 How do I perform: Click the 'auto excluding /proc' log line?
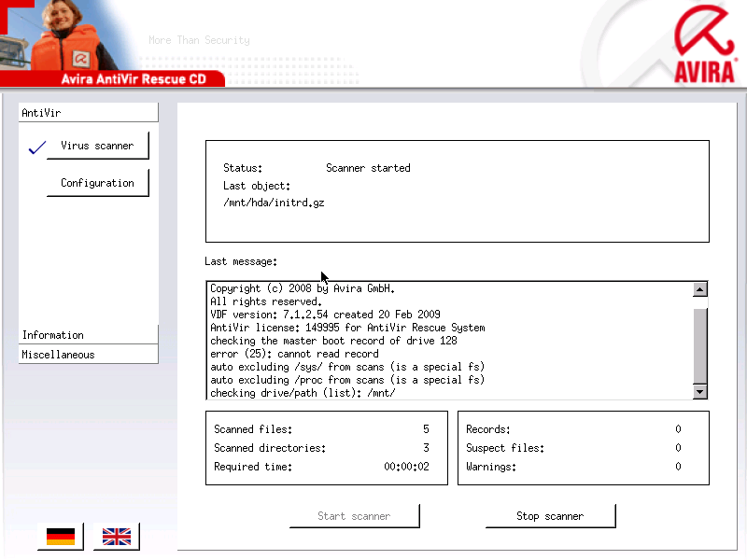pos(347,380)
